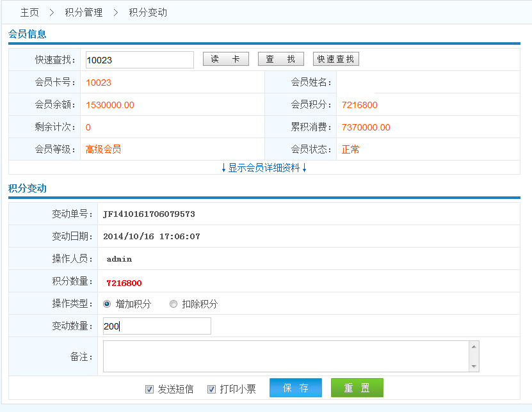Click the 变动数量 input field
Screen dimensions: 532x412
point(157,326)
